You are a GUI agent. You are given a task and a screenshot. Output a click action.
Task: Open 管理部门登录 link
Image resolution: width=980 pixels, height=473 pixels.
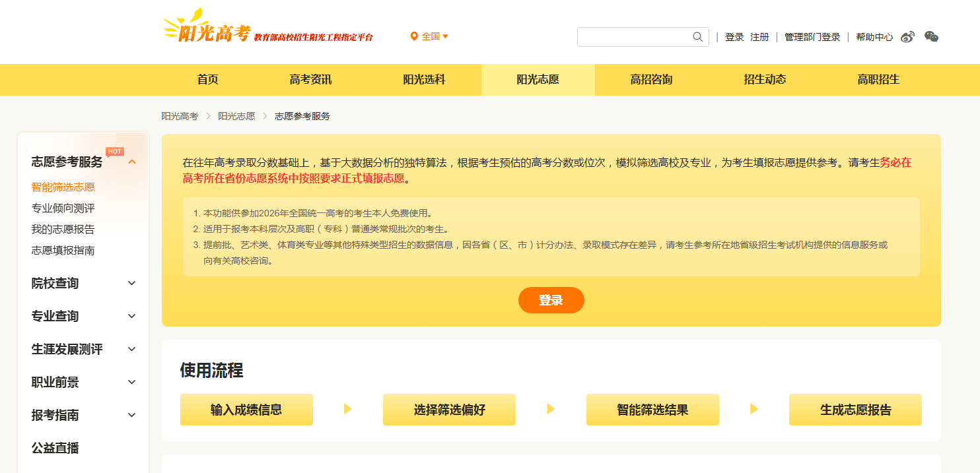(x=812, y=37)
